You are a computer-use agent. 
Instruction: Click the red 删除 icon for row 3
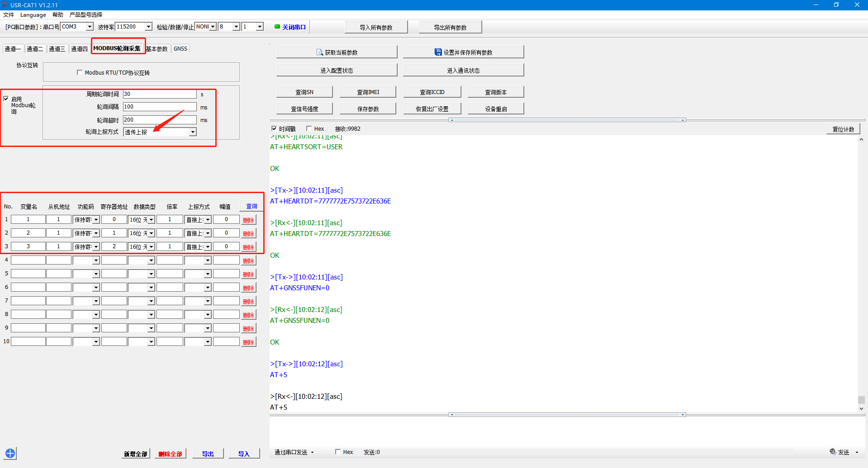(x=248, y=247)
